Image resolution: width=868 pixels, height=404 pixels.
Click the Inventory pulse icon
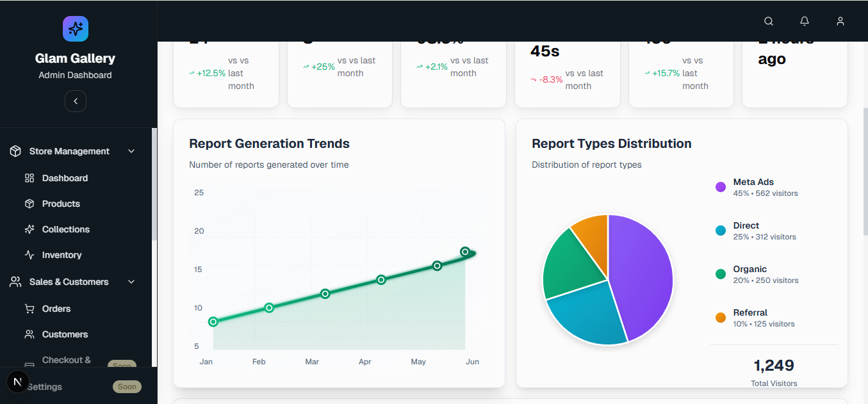29,255
